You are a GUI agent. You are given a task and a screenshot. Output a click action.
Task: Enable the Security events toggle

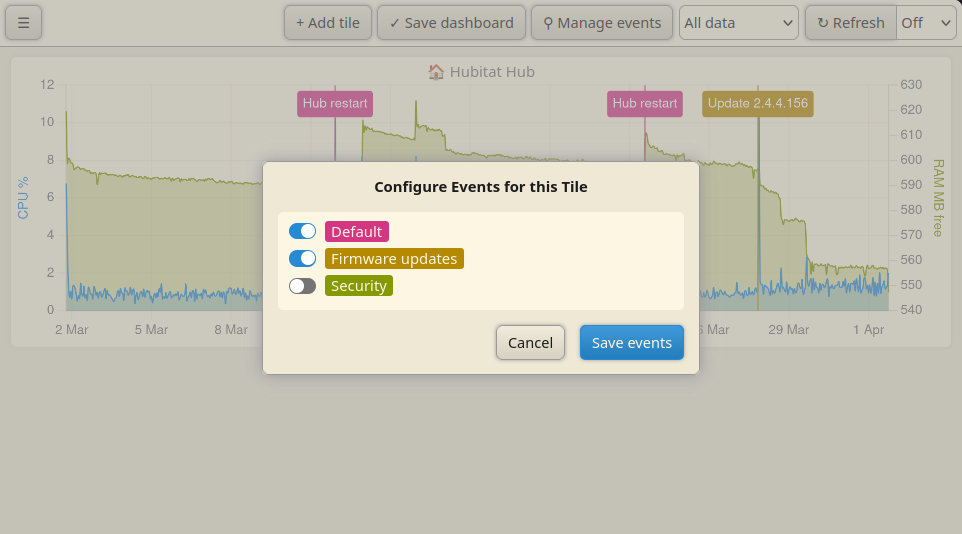point(302,285)
